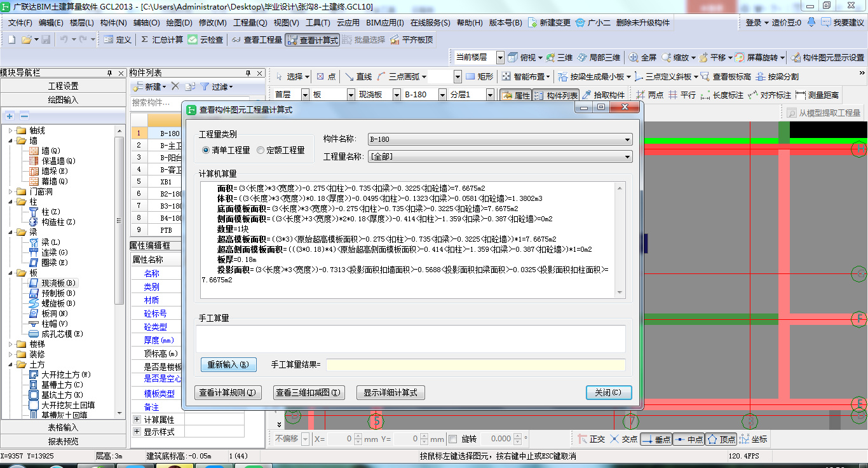The image size is (868, 468).
Task: Select the 点 point drawing tool
Action: coord(326,76)
